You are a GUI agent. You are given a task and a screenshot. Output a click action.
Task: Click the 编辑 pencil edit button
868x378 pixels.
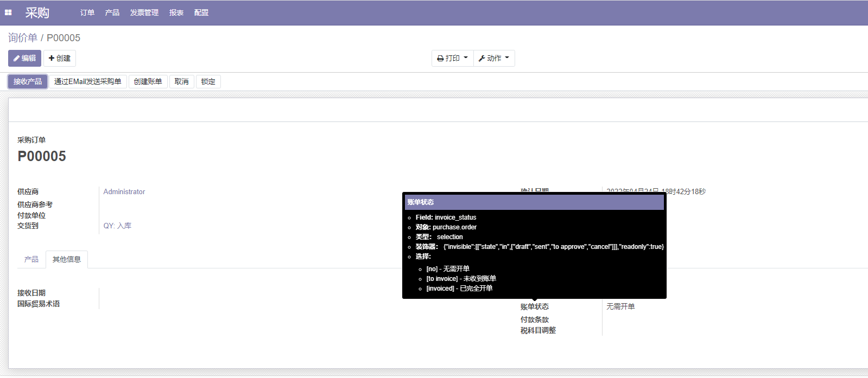(24, 58)
